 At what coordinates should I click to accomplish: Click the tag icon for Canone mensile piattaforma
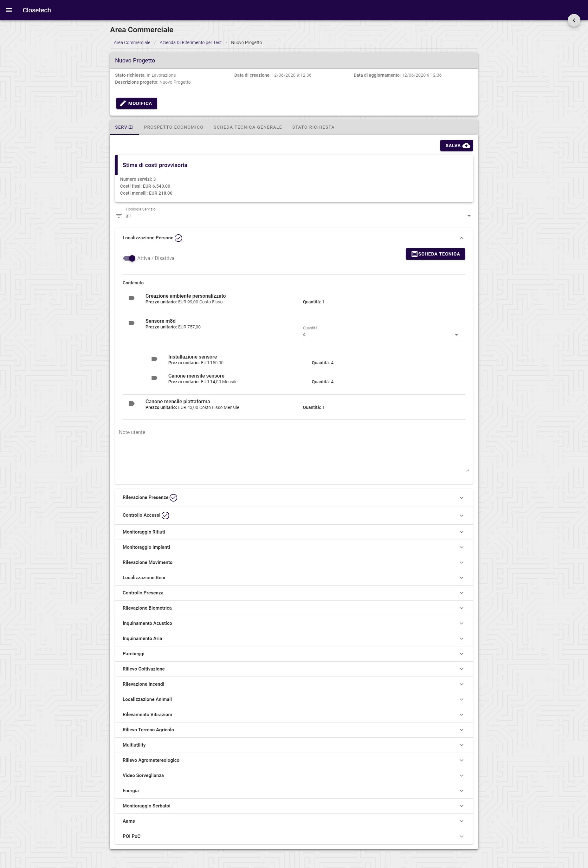pos(132,404)
